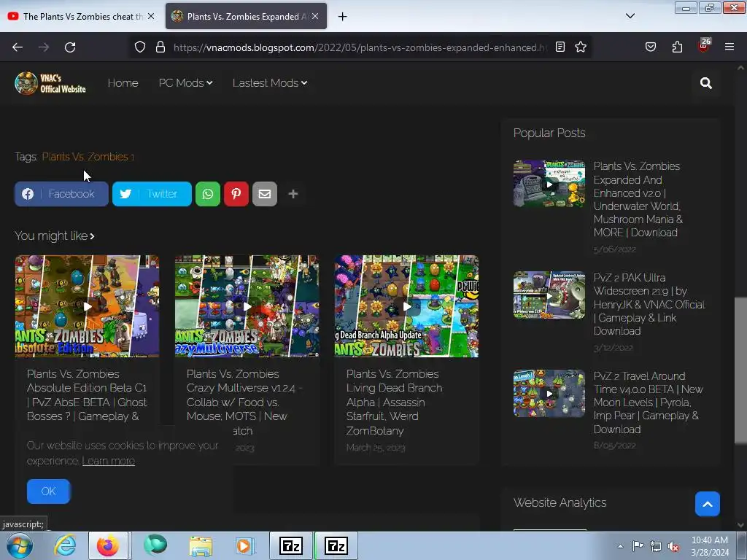Share by email envelope icon
Screen dimensions: 747x560
[x=265, y=194]
